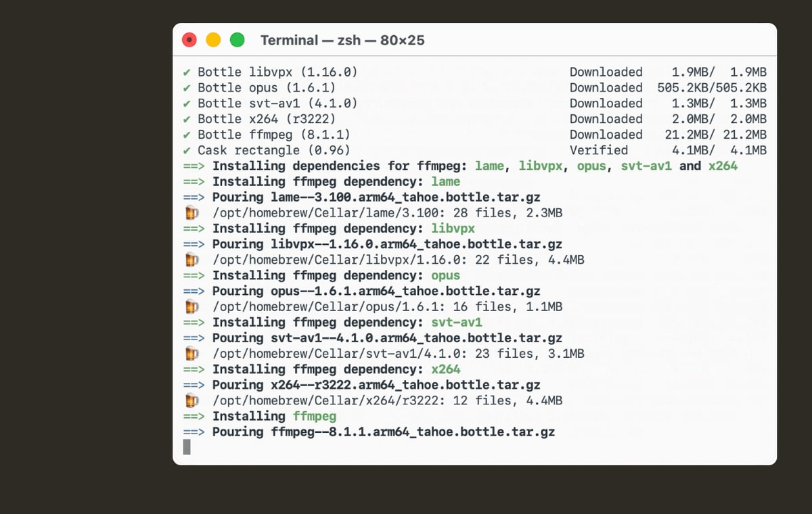Click the gray block cursor on the last line

click(187, 447)
